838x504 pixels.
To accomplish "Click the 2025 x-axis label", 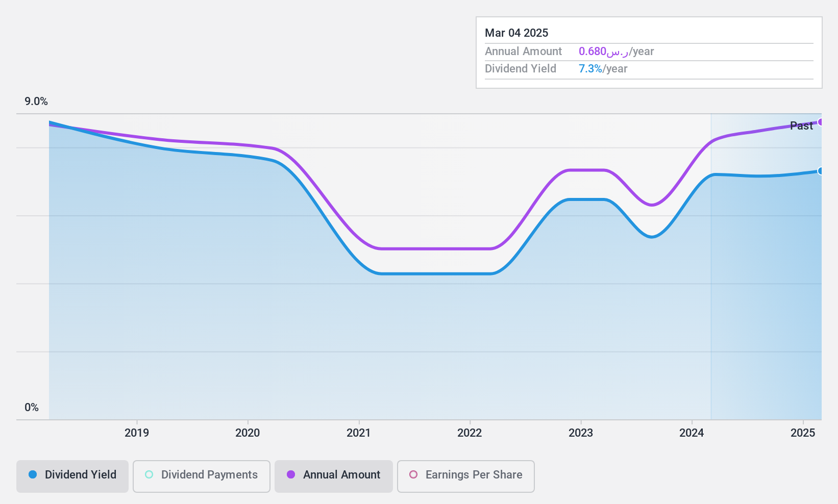I will (803, 433).
